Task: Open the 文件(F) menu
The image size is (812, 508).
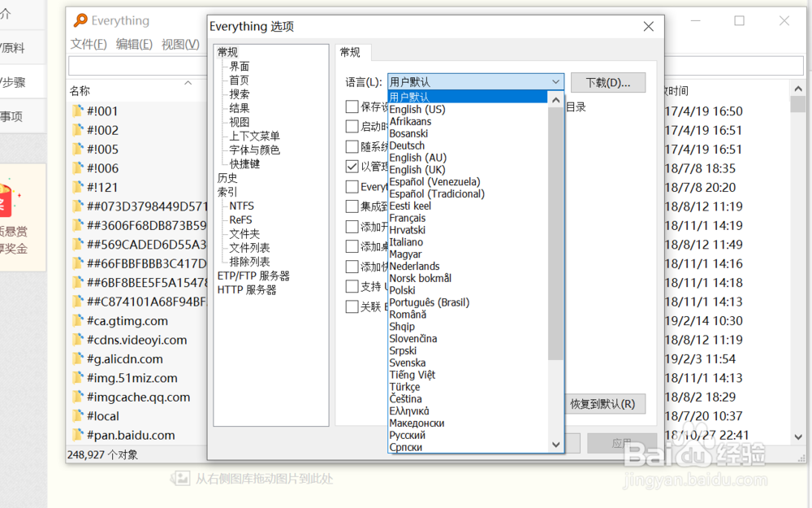Action: click(x=89, y=44)
